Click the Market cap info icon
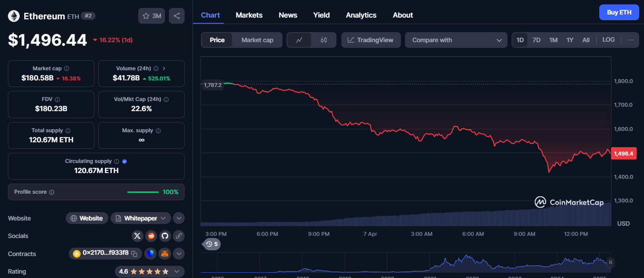Viewport: 644px width, 278px height. coord(67,69)
